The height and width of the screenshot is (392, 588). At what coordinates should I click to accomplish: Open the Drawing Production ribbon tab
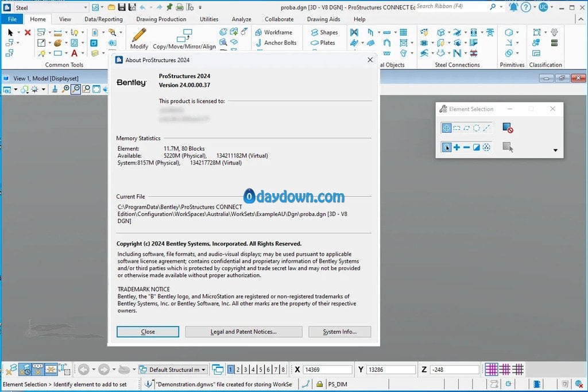point(160,19)
